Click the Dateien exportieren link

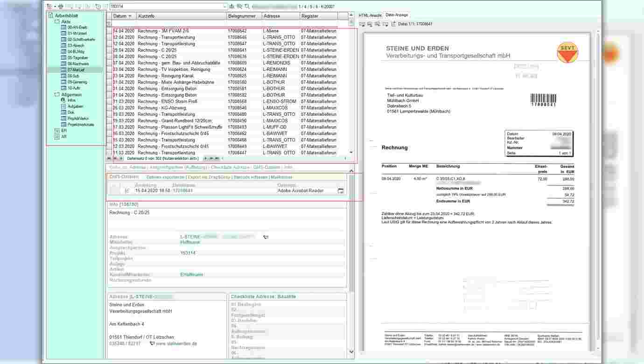point(165,177)
